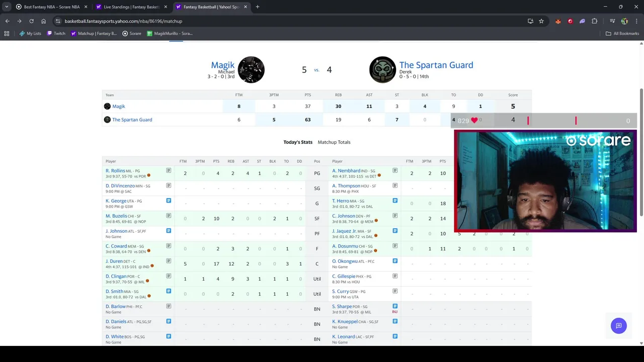Open The Spartan Guard link in table

click(132, 120)
